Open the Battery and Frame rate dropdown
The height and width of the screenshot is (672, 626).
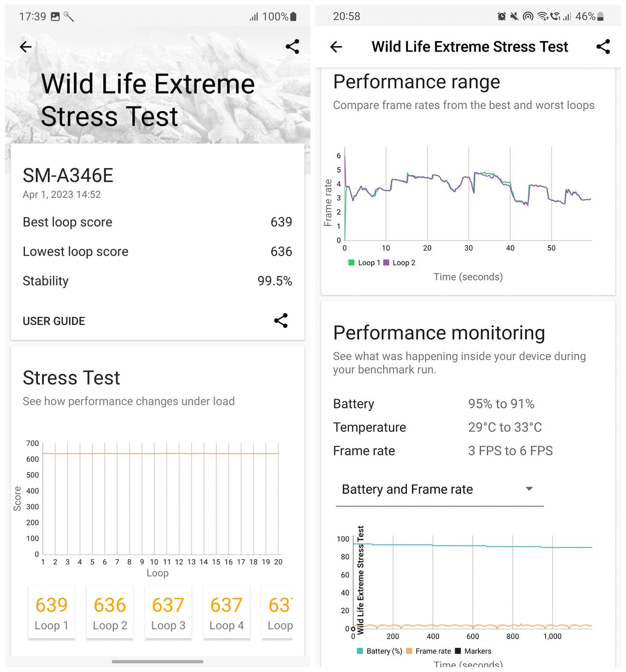pos(439,489)
